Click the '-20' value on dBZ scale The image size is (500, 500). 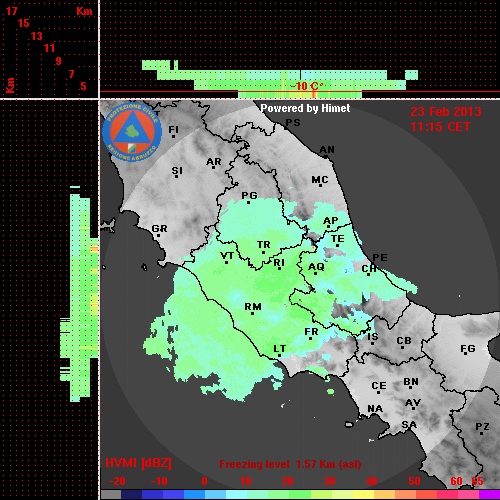tap(117, 481)
